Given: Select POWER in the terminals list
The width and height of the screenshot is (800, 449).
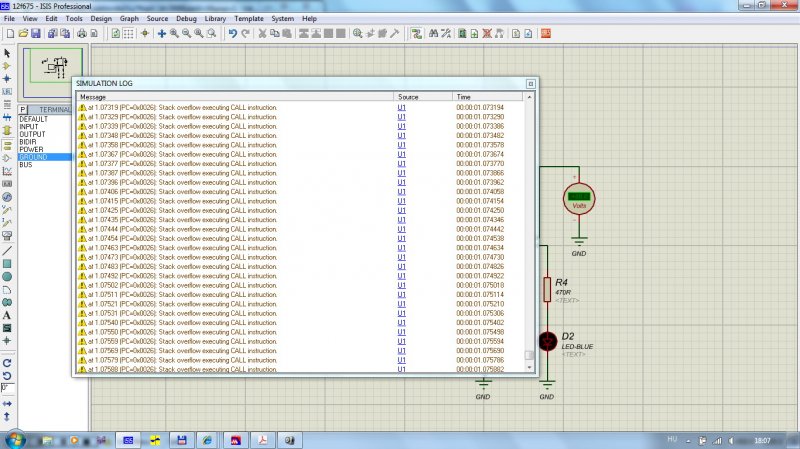Looking at the screenshot, I should pyautogui.click(x=31, y=149).
